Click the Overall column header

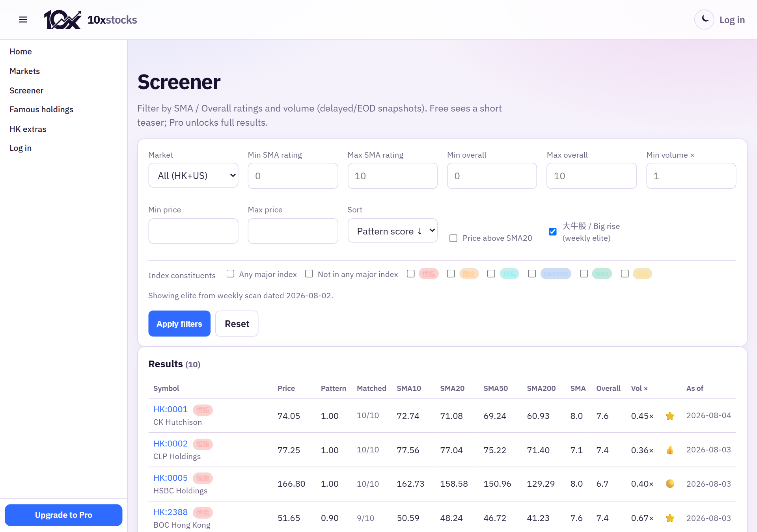click(608, 389)
